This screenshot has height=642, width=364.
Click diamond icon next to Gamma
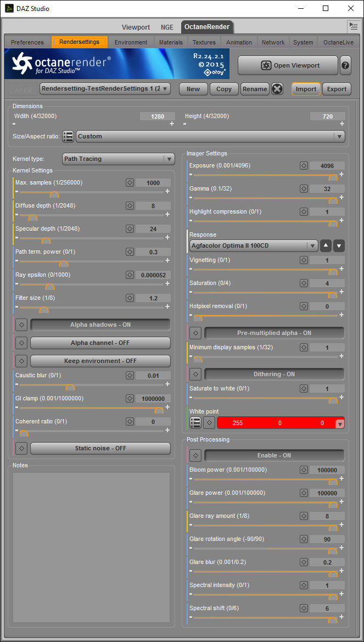pos(304,189)
